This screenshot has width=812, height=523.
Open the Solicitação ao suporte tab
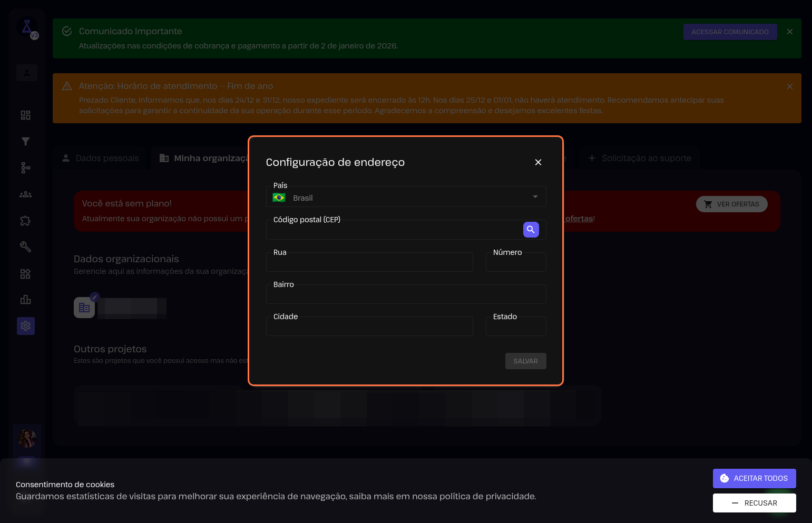pos(639,158)
